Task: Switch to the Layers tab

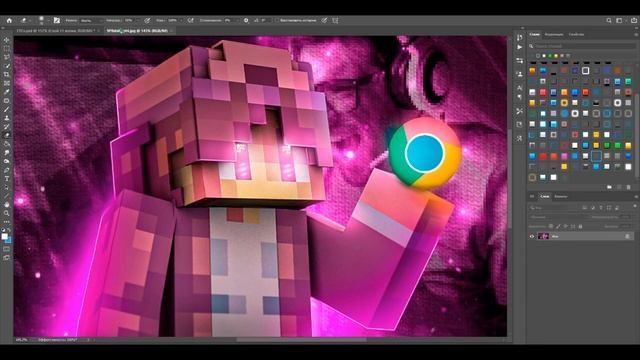Action: pos(545,196)
